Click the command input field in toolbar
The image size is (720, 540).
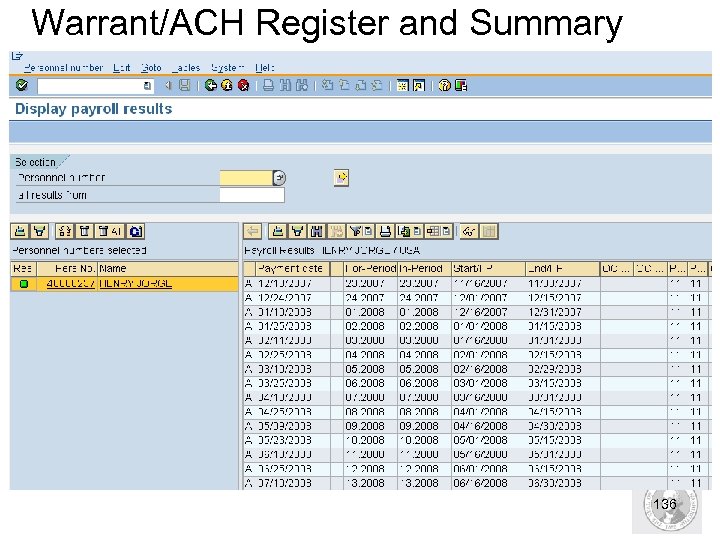[x=95, y=86]
